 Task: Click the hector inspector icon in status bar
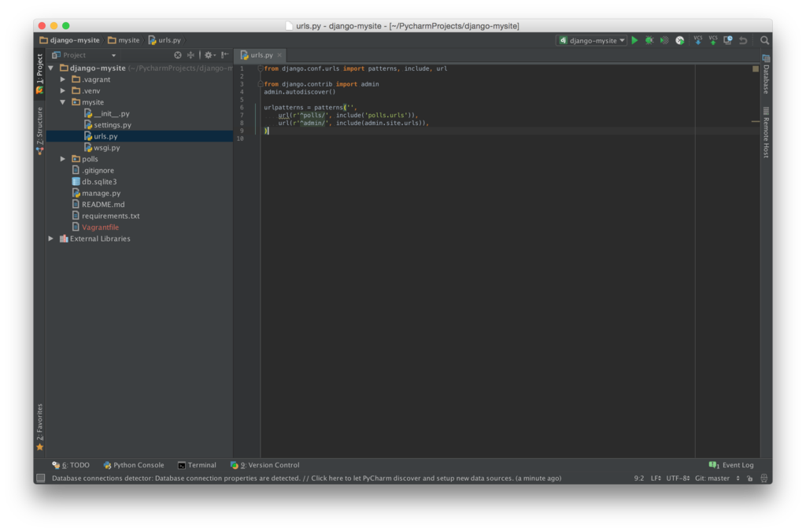click(x=764, y=478)
